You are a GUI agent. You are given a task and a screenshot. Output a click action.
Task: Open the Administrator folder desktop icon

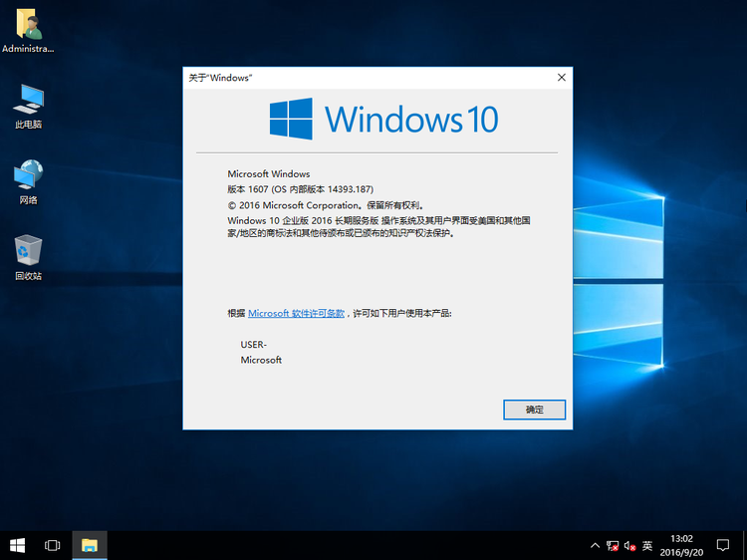[x=29, y=30]
